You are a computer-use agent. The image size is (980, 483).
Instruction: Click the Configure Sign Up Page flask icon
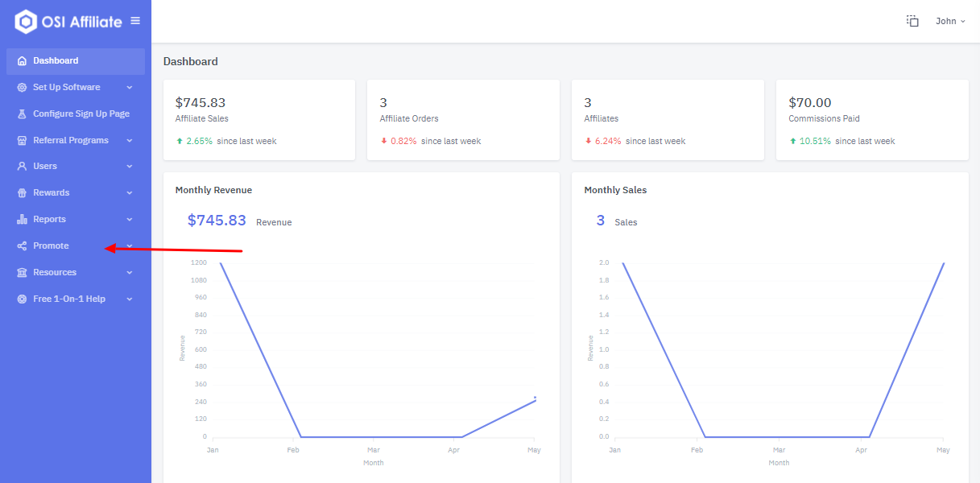[22, 114]
